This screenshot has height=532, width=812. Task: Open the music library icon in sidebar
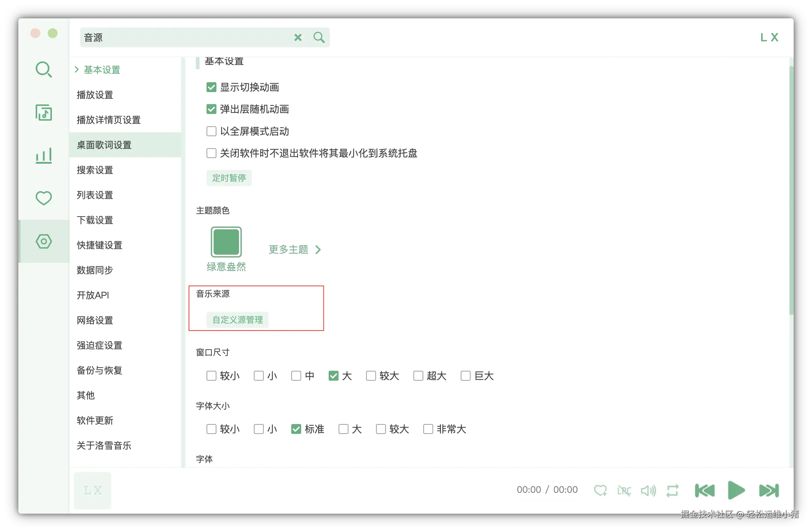[x=43, y=113]
